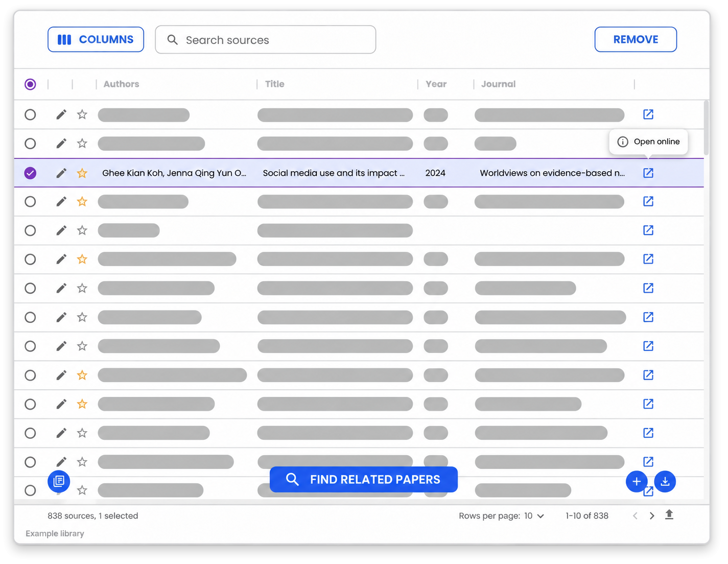Go to the next page of sources
The image size is (728, 564).
pyautogui.click(x=652, y=516)
